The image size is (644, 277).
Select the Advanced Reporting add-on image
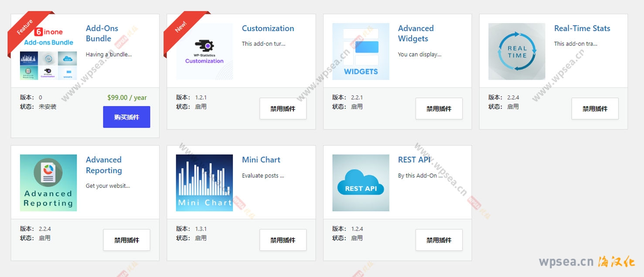[48, 183]
